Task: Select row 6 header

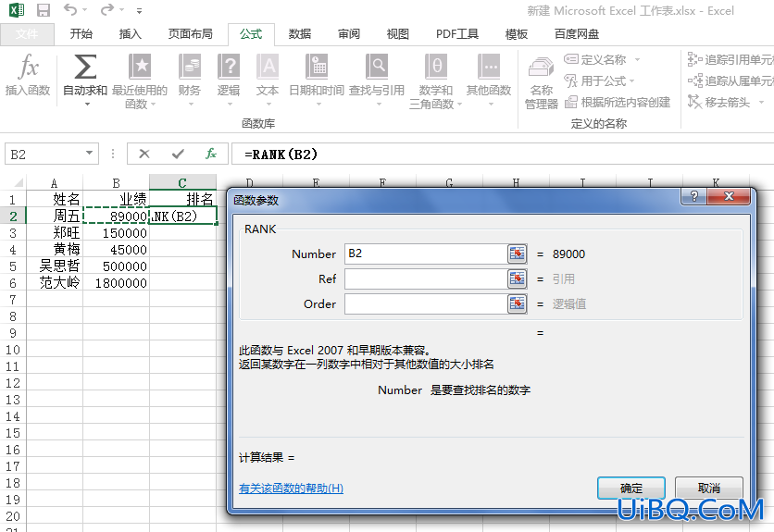Action: click(13, 283)
